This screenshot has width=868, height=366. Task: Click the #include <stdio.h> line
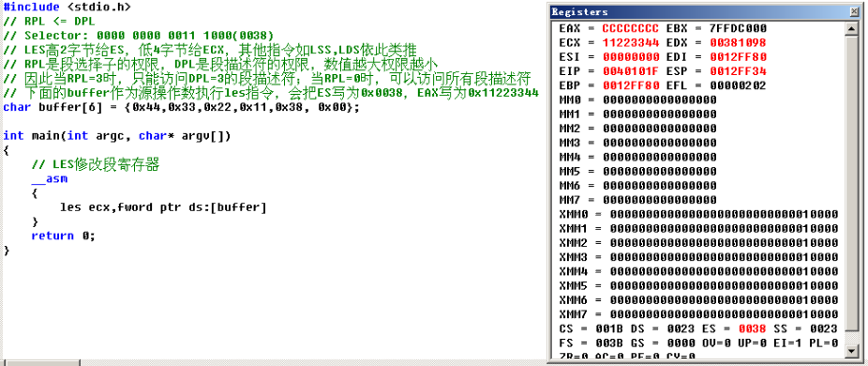coord(67,8)
